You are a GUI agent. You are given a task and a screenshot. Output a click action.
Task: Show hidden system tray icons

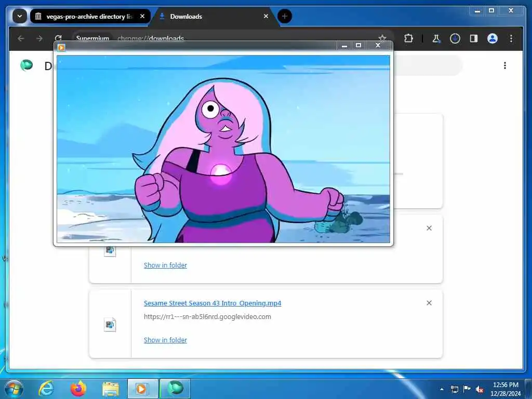coord(442,389)
